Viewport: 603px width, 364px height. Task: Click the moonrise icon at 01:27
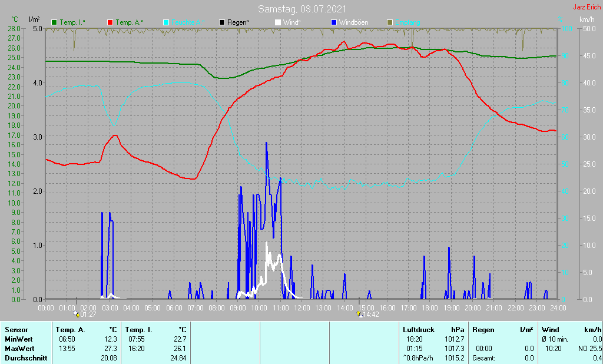pyautogui.click(x=77, y=314)
